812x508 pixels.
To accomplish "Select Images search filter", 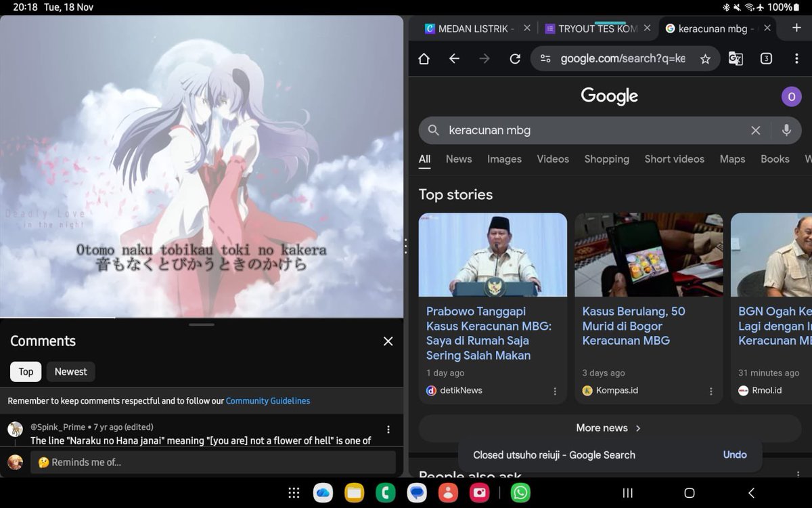I will (x=504, y=159).
